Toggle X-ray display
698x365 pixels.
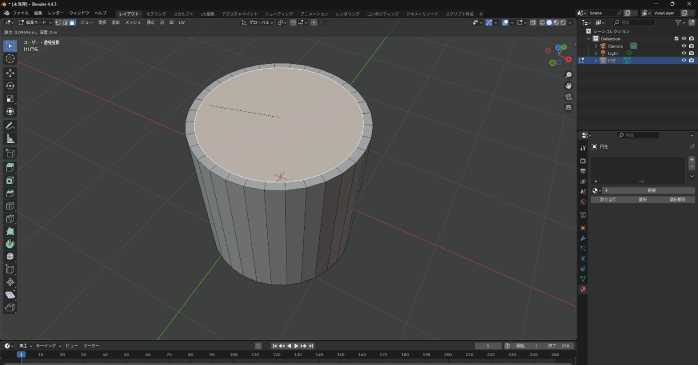[533, 22]
